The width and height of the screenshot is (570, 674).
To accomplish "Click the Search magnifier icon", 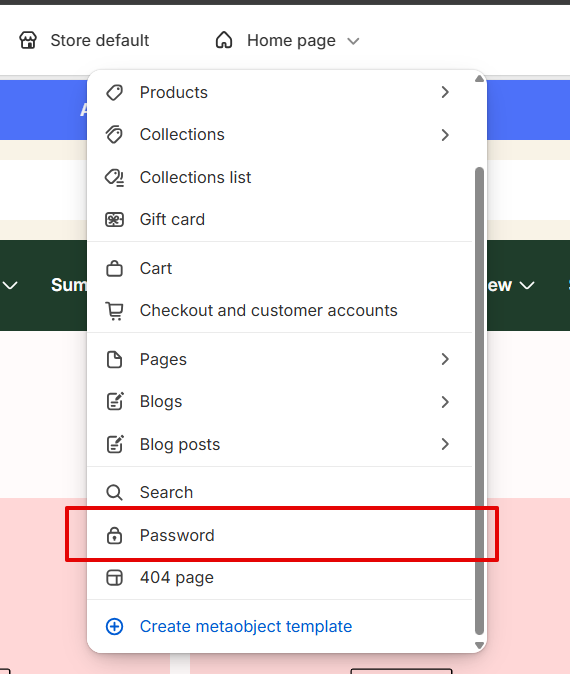I will point(114,492).
